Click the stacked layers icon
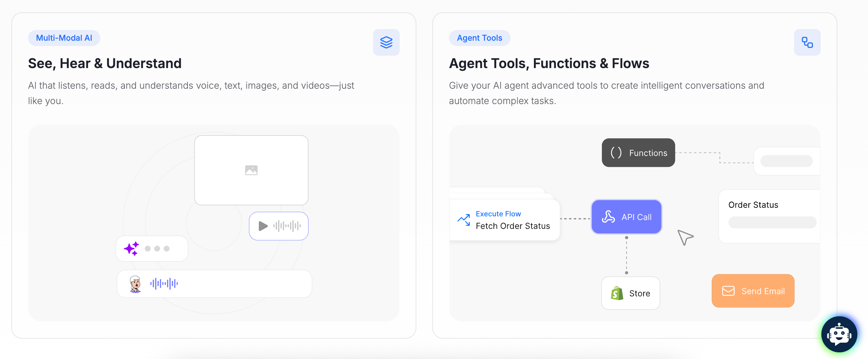Screen dimensions: 868x359 point(386,42)
